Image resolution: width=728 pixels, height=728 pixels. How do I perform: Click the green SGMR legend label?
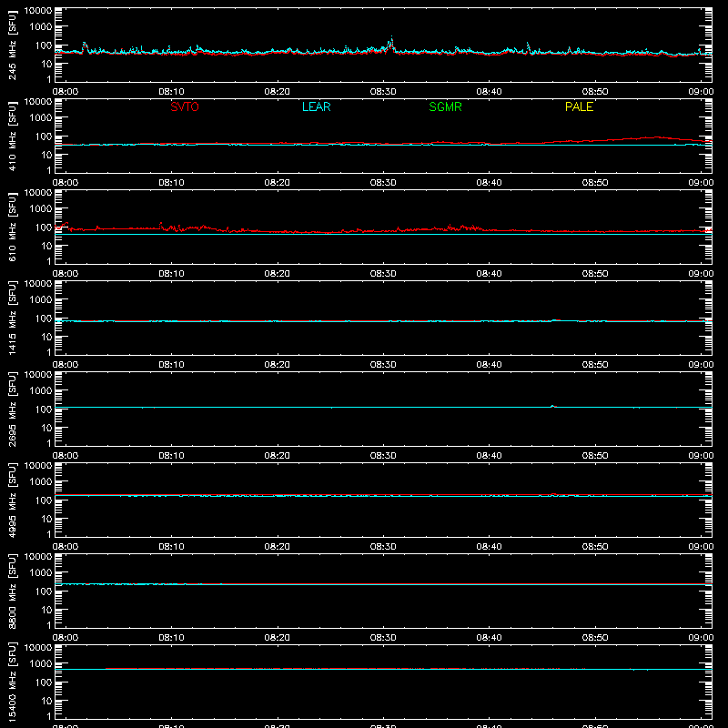445,106
